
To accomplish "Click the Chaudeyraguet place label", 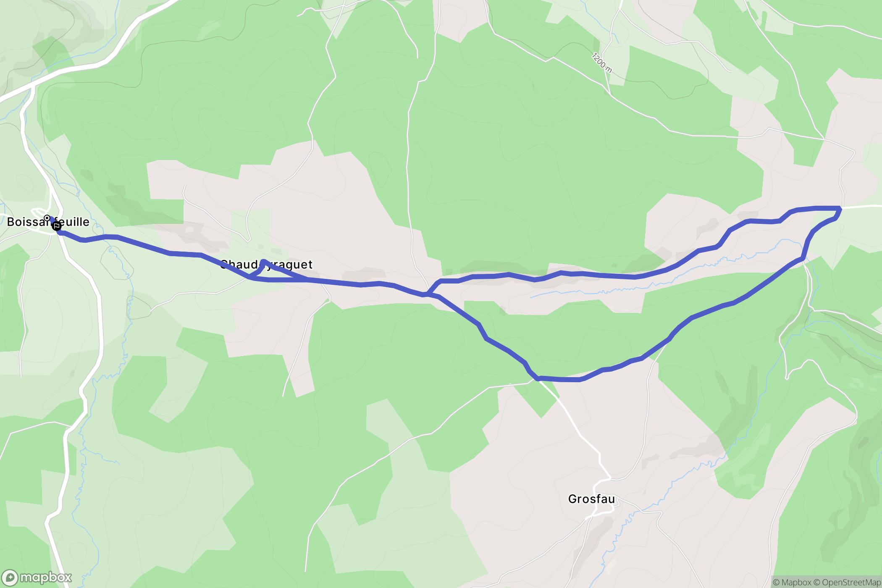I will coord(266,265).
